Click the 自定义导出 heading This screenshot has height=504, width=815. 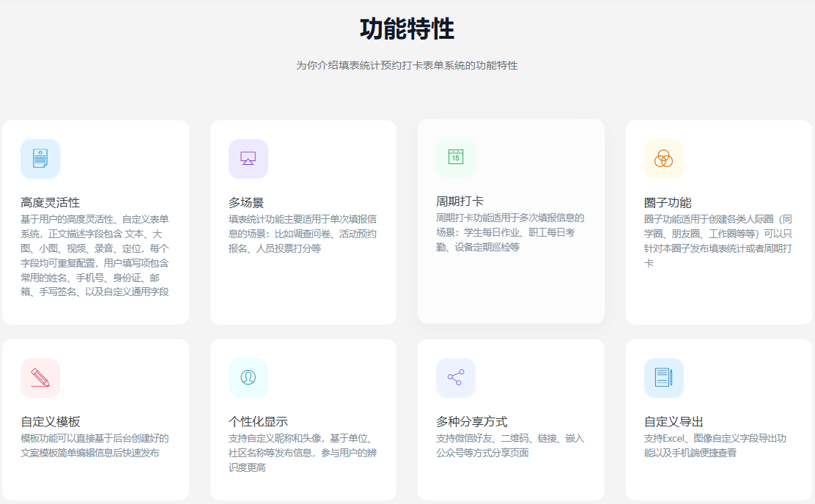[674, 421]
